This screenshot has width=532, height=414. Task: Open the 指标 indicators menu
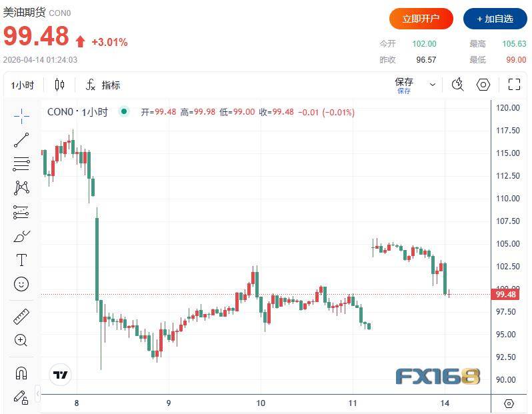click(x=103, y=85)
